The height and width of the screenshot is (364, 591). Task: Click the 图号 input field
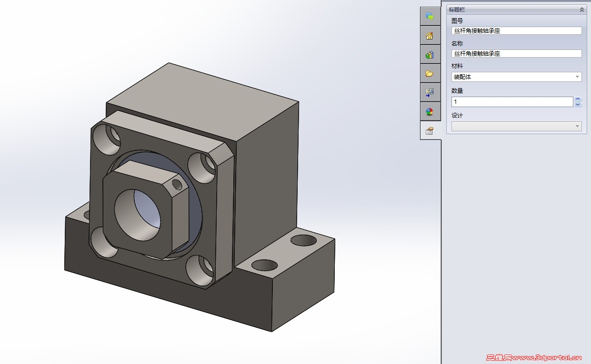point(517,31)
